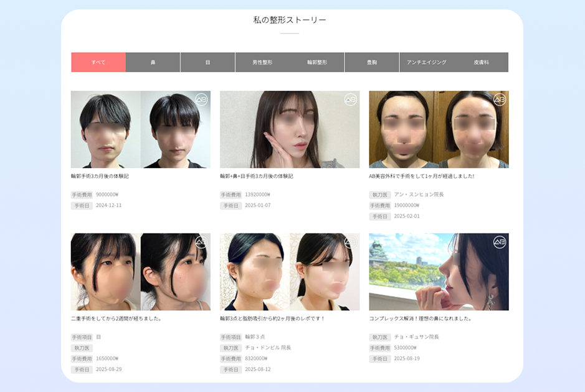Open the 輪郭+鼻+目手術3カ月後の体験記 title
The image size is (585, 392).
click(256, 176)
